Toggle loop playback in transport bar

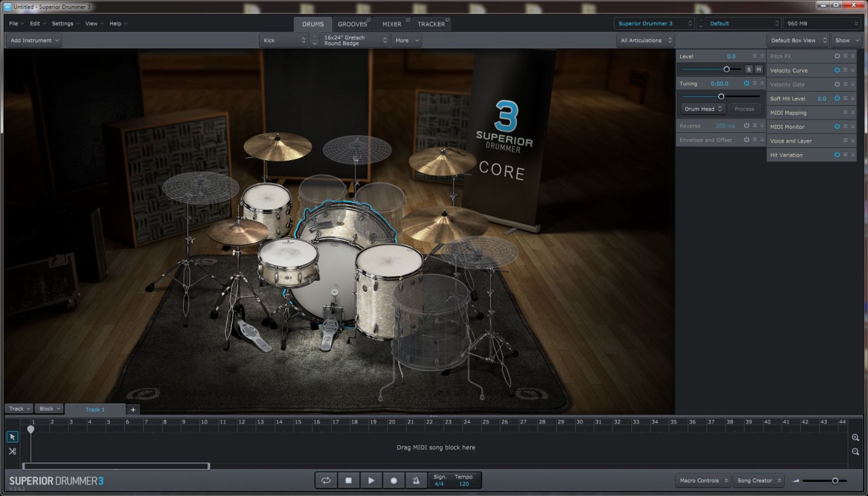point(326,480)
